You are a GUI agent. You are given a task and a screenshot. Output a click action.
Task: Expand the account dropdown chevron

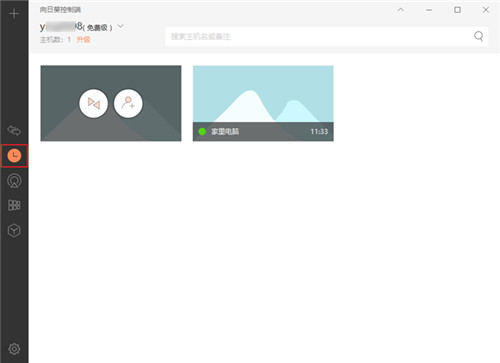coord(121,26)
